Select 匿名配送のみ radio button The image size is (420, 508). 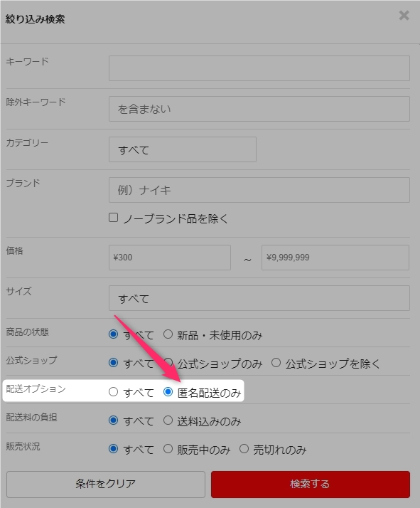click(168, 392)
